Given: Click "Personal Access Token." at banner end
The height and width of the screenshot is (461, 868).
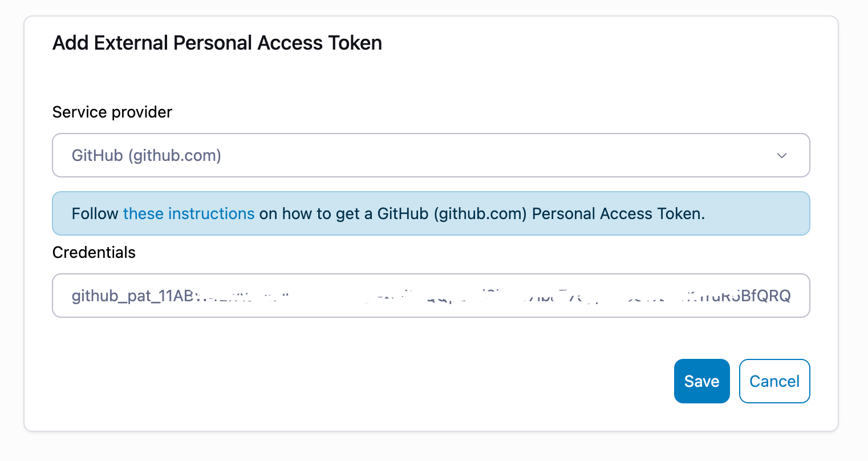Looking at the screenshot, I should coord(618,213).
